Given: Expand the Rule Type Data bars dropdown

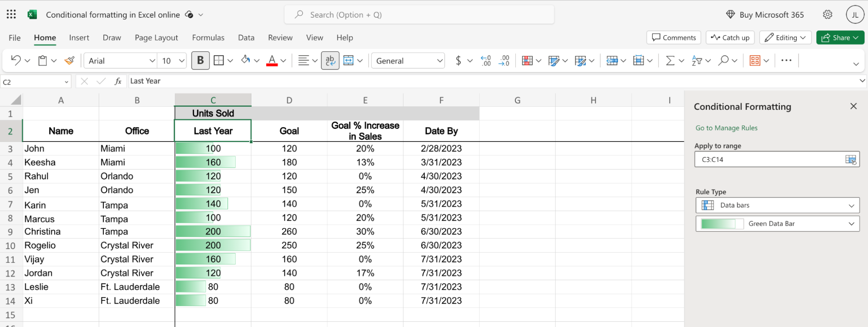Looking at the screenshot, I should 777,205.
